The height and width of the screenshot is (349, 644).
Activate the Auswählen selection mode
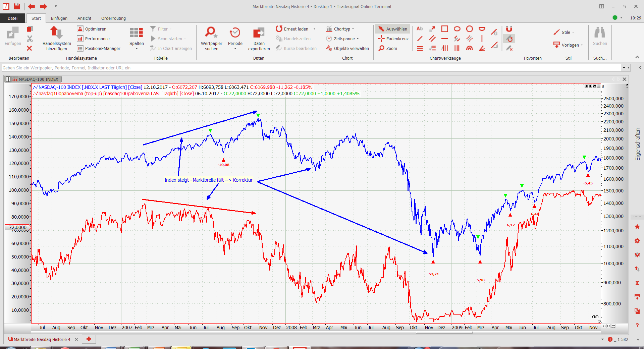(x=393, y=29)
